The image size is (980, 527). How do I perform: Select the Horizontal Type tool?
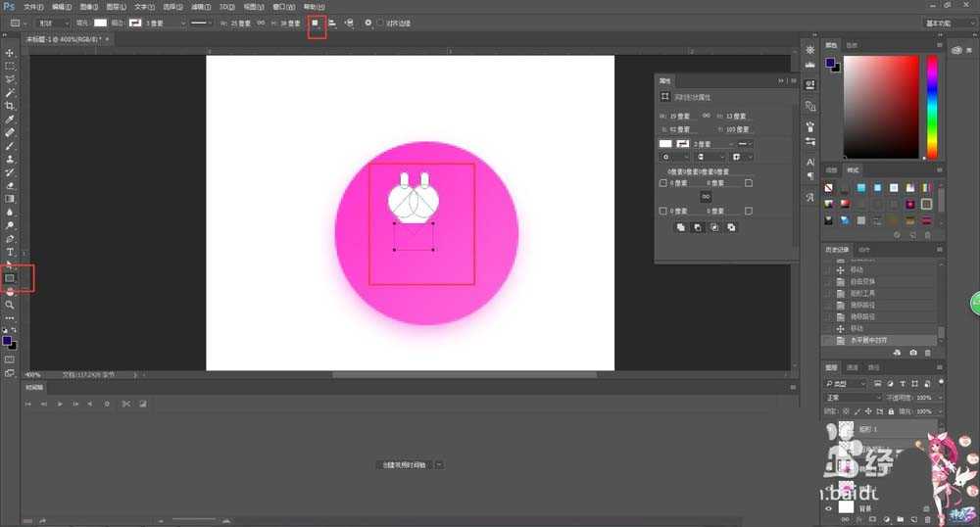coord(11,252)
